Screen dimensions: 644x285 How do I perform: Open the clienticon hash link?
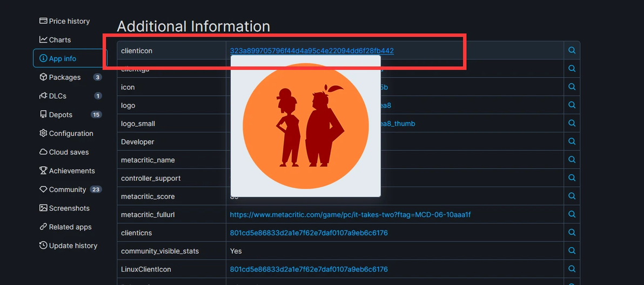(312, 51)
